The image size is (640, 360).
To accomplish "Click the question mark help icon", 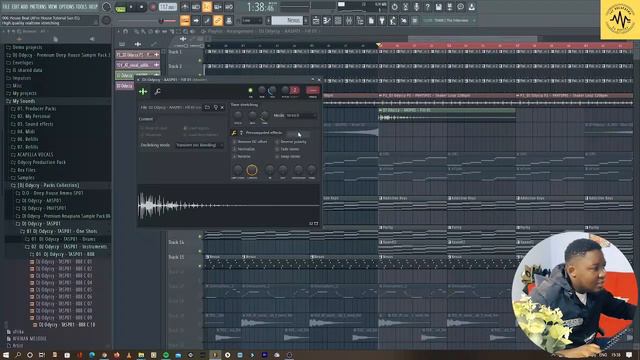I will (427, 7).
